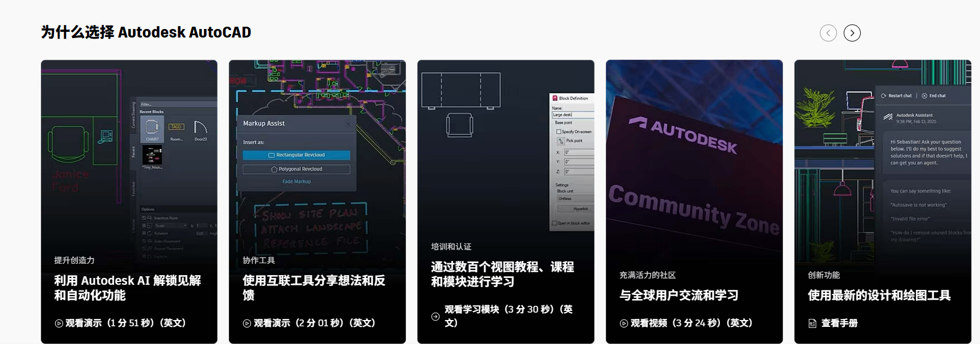Click the 协作工具 category label
The height and width of the screenshot is (353, 980).
(259, 260)
